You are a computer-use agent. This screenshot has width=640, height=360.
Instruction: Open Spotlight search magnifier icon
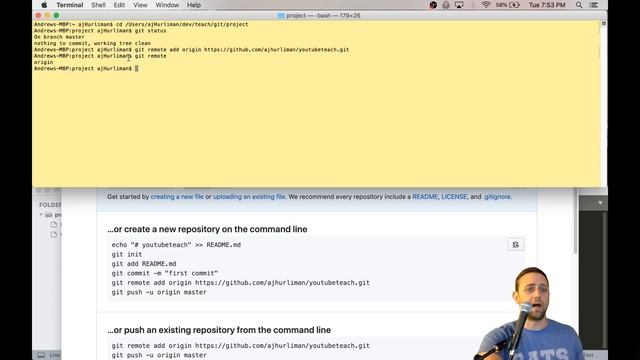579,5
